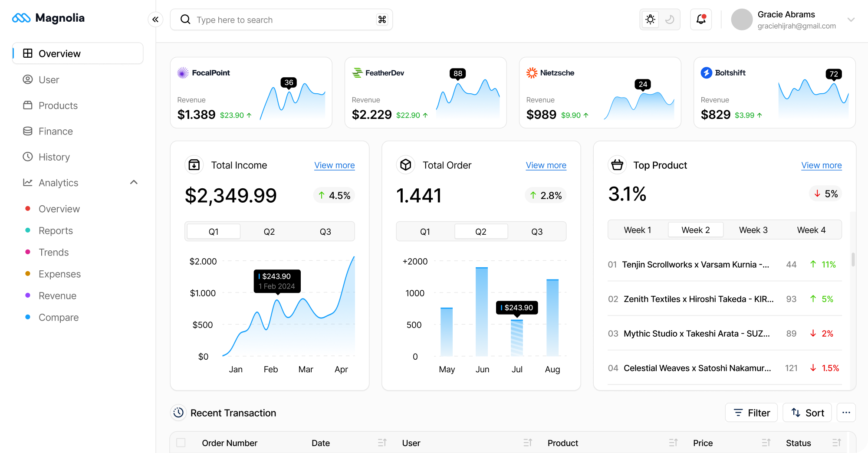Collapse the sidebar with double-chevron button
Viewport: 868px width, 453px height.
(x=155, y=20)
